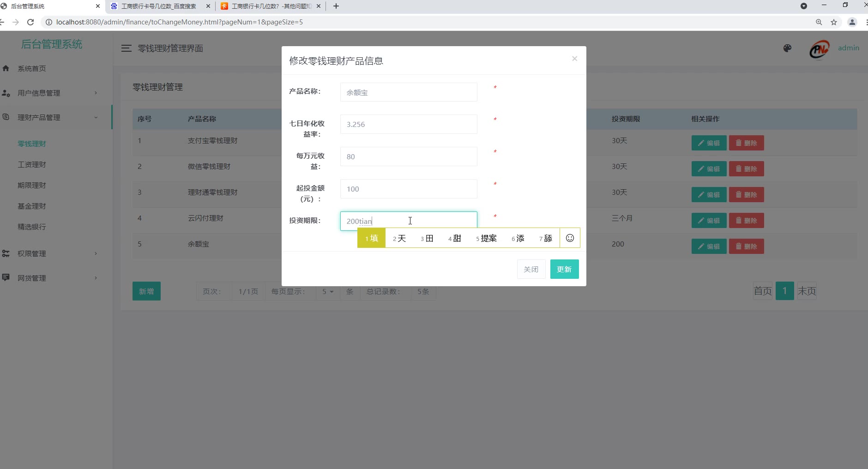This screenshot has width=868, height=469.
Task: Click the theme palette icon in header
Action: coord(788,48)
